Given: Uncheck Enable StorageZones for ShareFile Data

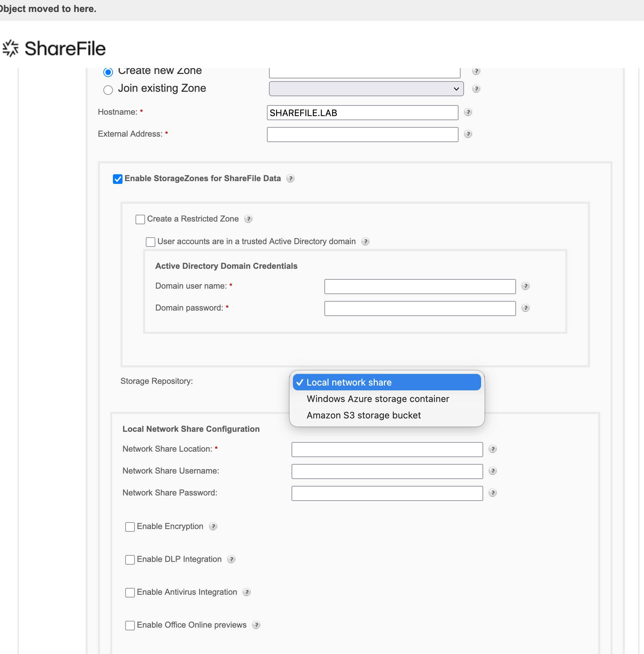Looking at the screenshot, I should point(118,179).
